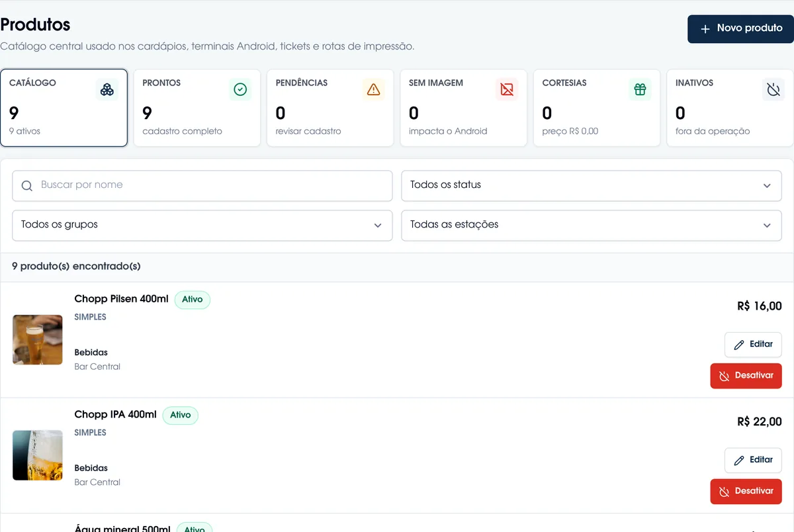Open the Todos os status dropdown
The image size is (794, 532).
pos(592,186)
